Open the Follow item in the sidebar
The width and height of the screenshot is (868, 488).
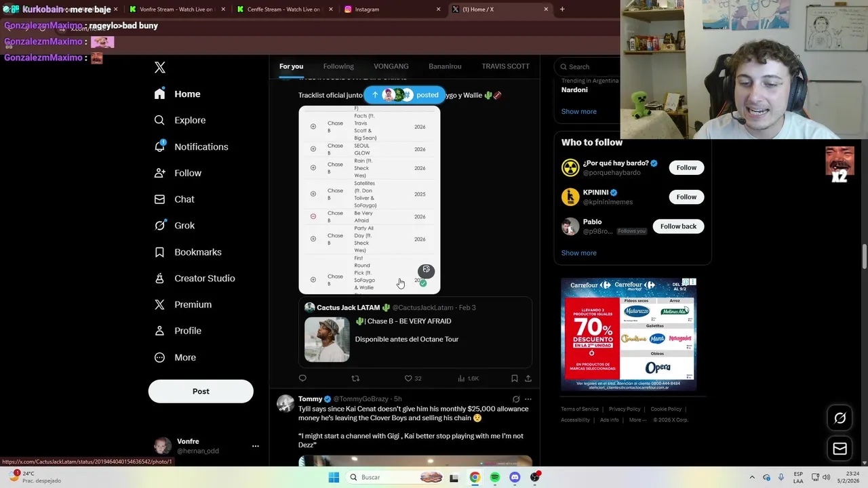178,173
